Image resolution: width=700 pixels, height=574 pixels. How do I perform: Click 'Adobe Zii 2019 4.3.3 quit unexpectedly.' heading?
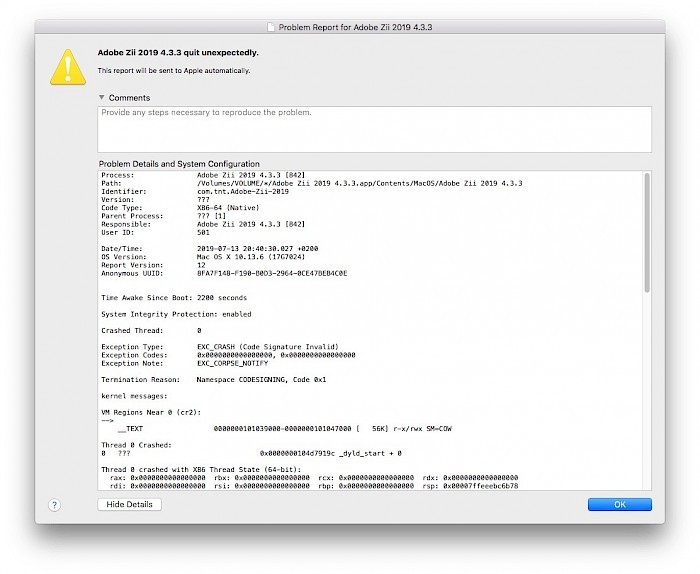coord(178,53)
